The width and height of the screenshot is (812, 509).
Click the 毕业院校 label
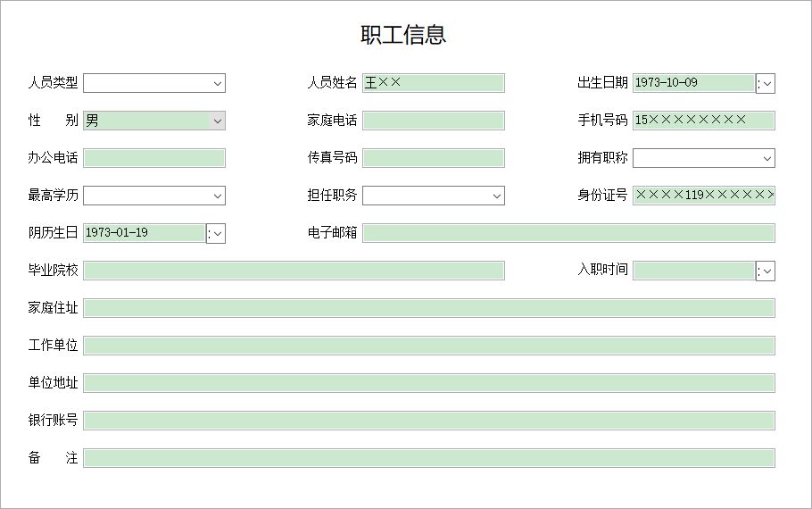53,270
